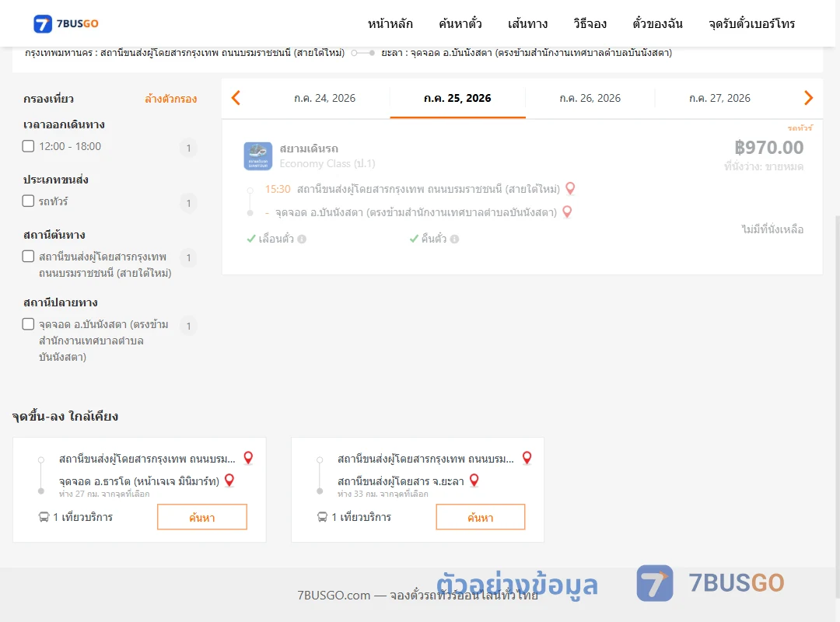Click the สยามเดินรถ operator name
The width and height of the screenshot is (840, 622).
pyautogui.click(x=309, y=149)
